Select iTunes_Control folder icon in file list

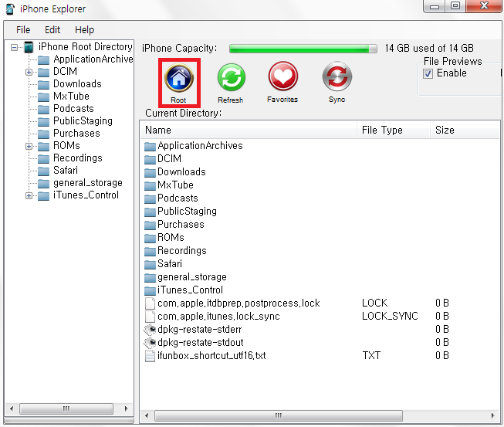tap(150, 290)
